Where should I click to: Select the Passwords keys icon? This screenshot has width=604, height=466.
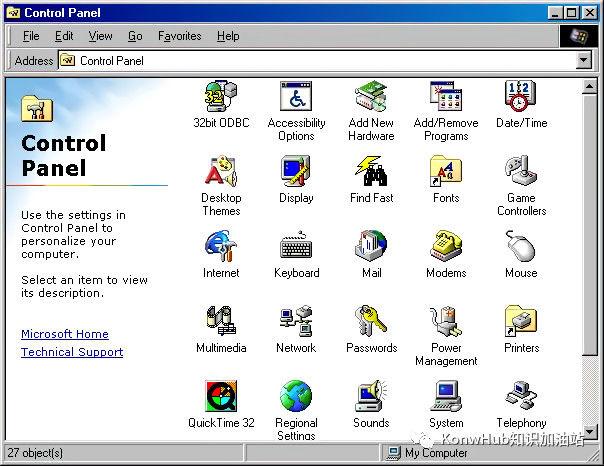point(371,321)
